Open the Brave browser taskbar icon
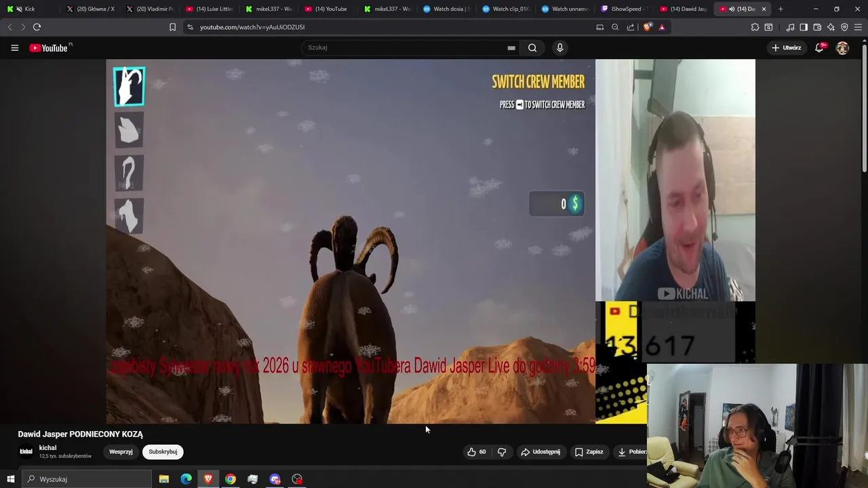This screenshot has height=488, width=868. tap(208, 479)
